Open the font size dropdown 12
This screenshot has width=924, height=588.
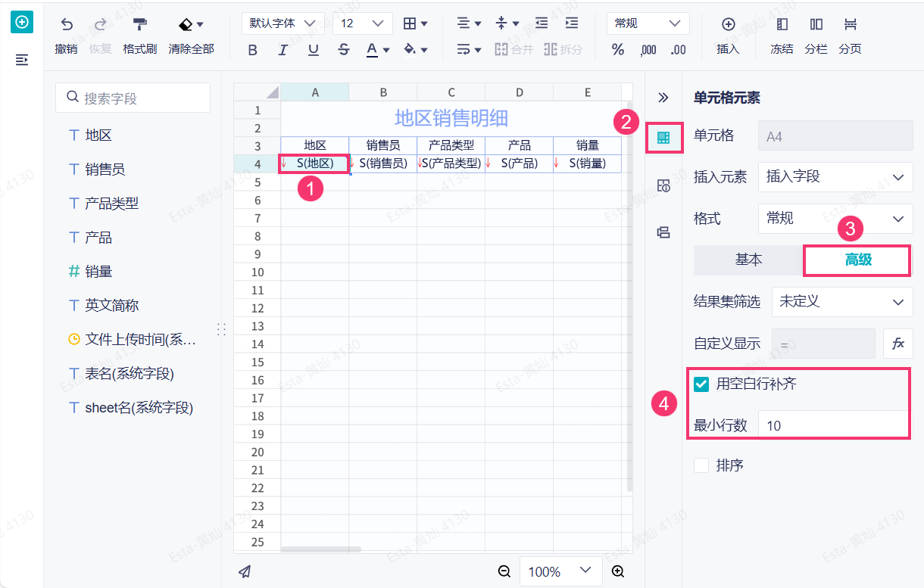click(x=363, y=23)
